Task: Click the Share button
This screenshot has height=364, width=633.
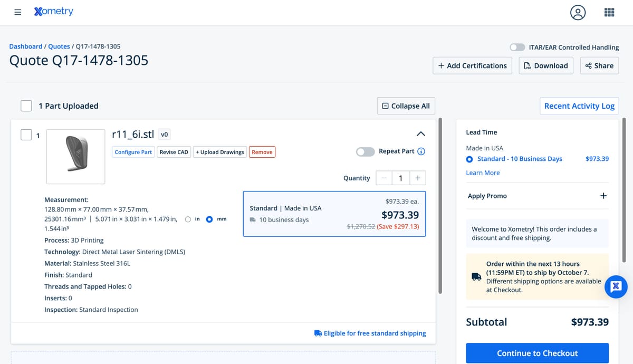Action: click(x=600, y=65)
